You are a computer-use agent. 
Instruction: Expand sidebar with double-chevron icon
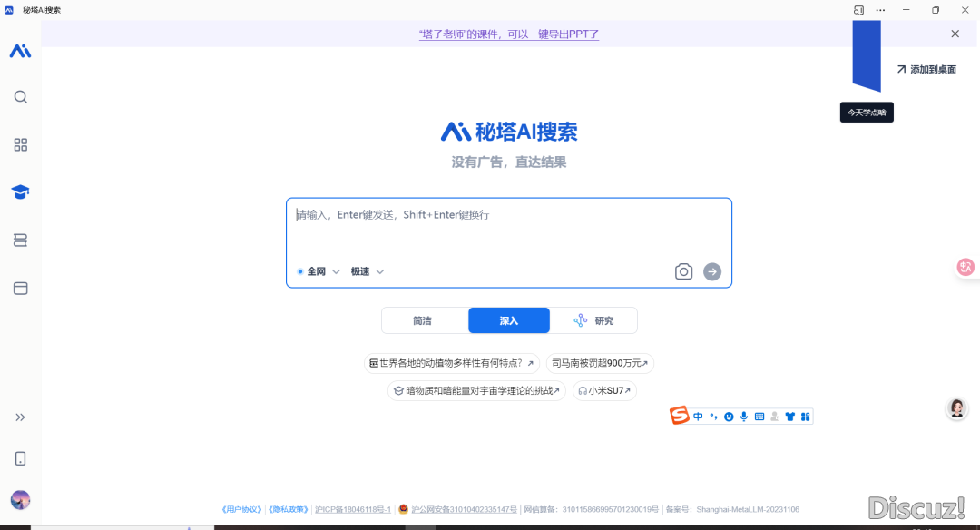[21, 417]
